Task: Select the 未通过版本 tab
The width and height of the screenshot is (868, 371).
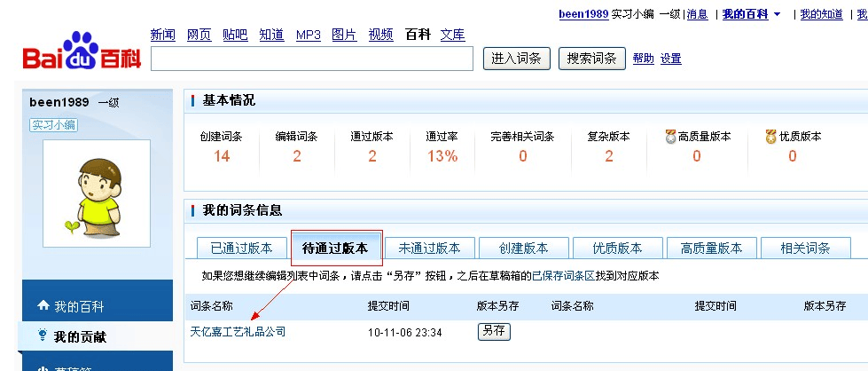Action: coord(429,248)
